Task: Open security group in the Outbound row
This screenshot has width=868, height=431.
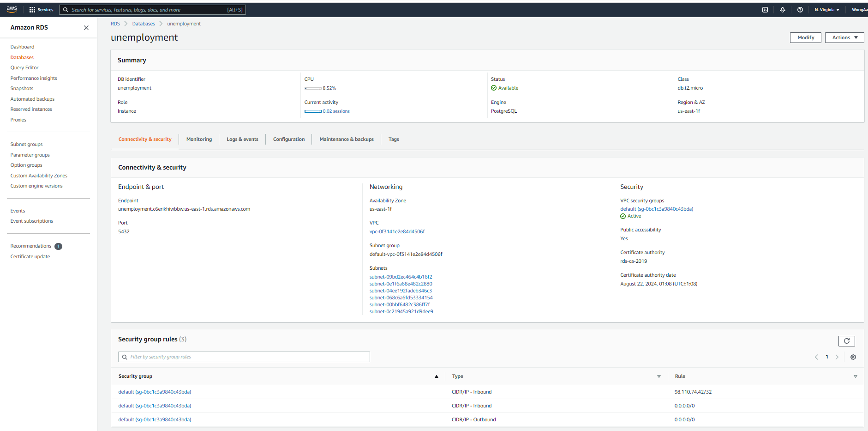Action: click(x=155, y=419)
